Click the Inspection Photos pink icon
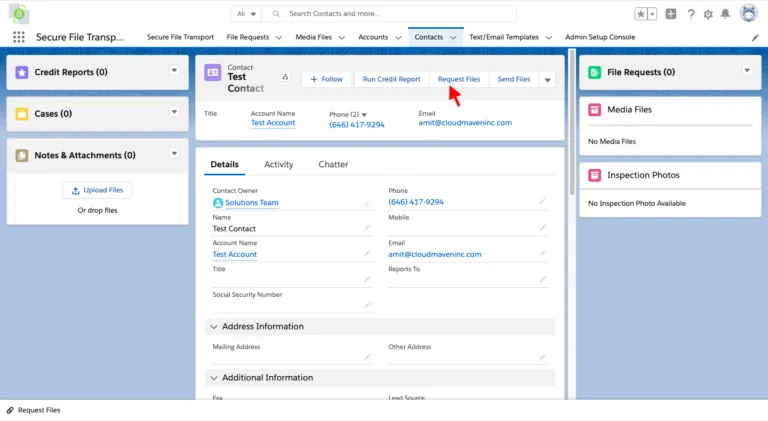 coord(595,175)
